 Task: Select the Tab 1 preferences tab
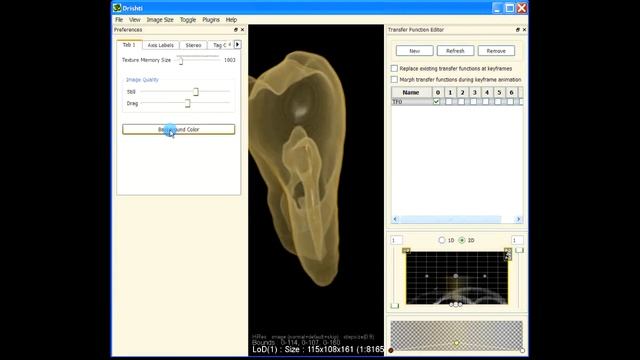tap(129, 44)
